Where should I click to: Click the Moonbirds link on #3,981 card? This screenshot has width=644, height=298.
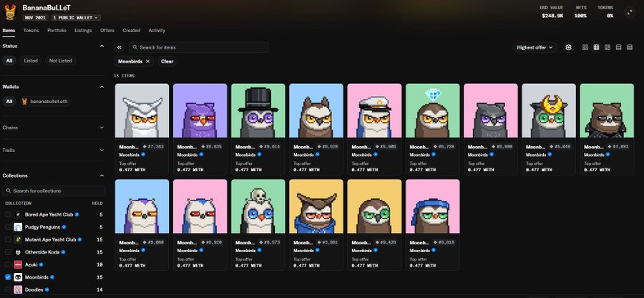[x=303, y=250]
